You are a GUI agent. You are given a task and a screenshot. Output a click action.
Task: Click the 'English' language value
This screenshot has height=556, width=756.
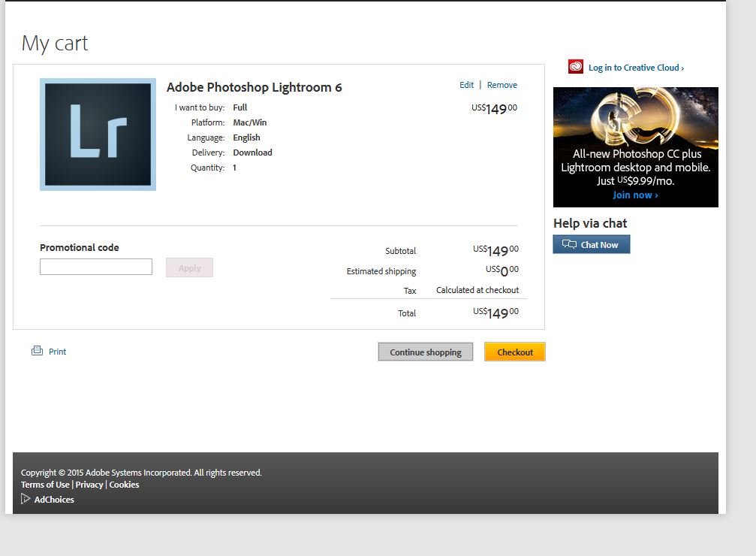(x=246, y=137)
